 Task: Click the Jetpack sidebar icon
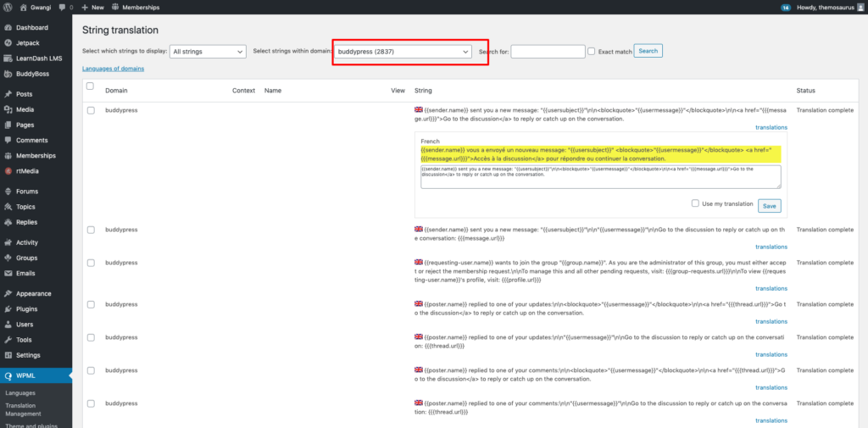(8, 43)
